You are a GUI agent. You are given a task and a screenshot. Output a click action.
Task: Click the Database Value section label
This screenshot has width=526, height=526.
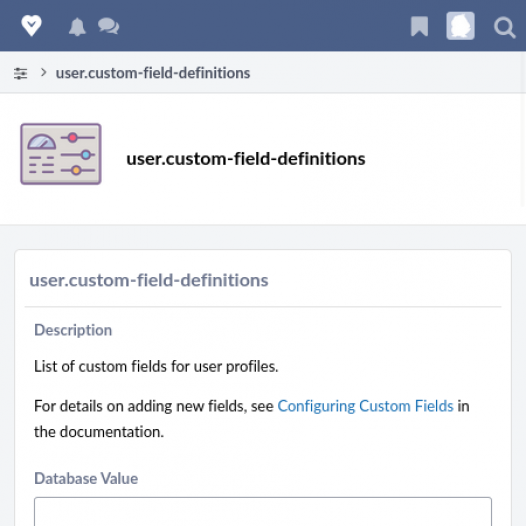pyautogui.click(x=86, y=478)
